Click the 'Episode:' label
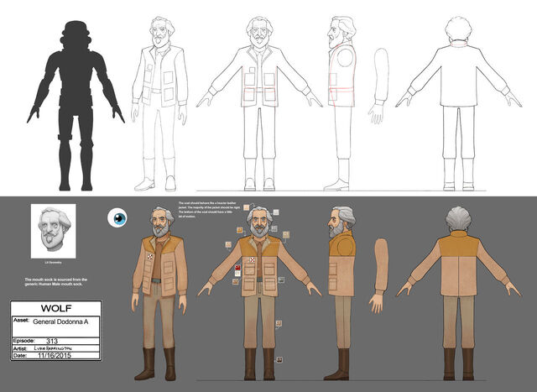 (x=24, y=341)
